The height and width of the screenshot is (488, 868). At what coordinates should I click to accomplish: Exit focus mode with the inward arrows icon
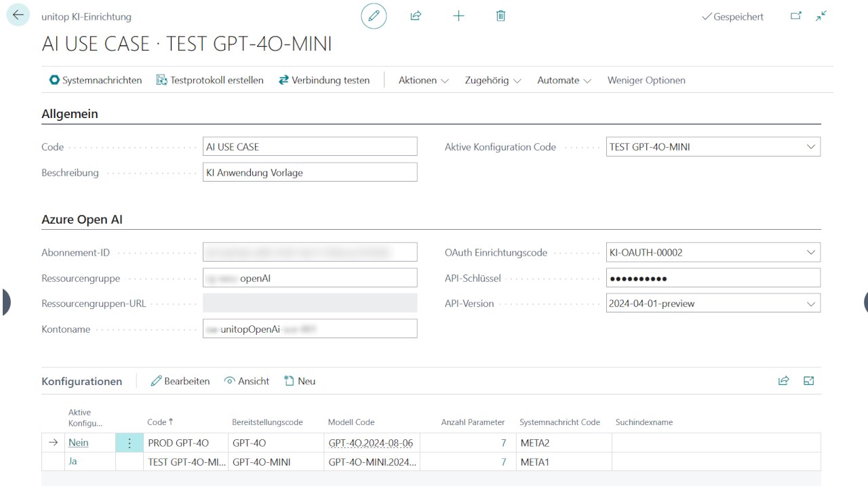pyautogui.click(x=821, y=15)
